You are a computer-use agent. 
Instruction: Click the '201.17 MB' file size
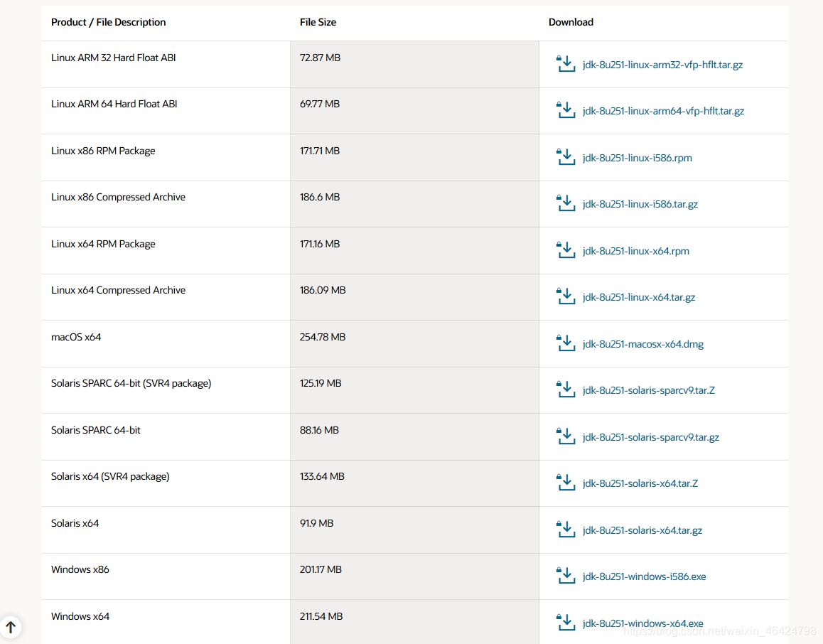pyautogui.click(x=321, y=569)
